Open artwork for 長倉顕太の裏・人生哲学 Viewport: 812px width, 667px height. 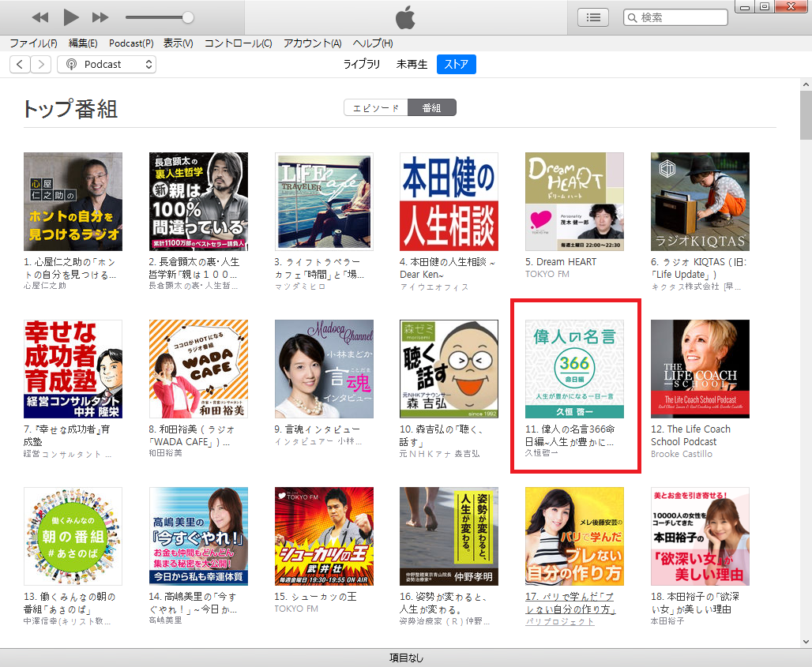[198, 202]
